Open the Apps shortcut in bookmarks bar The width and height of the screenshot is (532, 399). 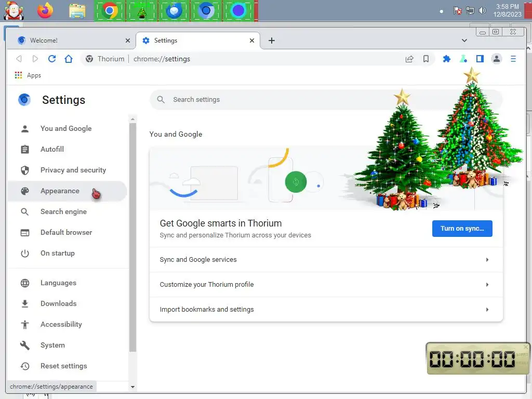[28, 75]
